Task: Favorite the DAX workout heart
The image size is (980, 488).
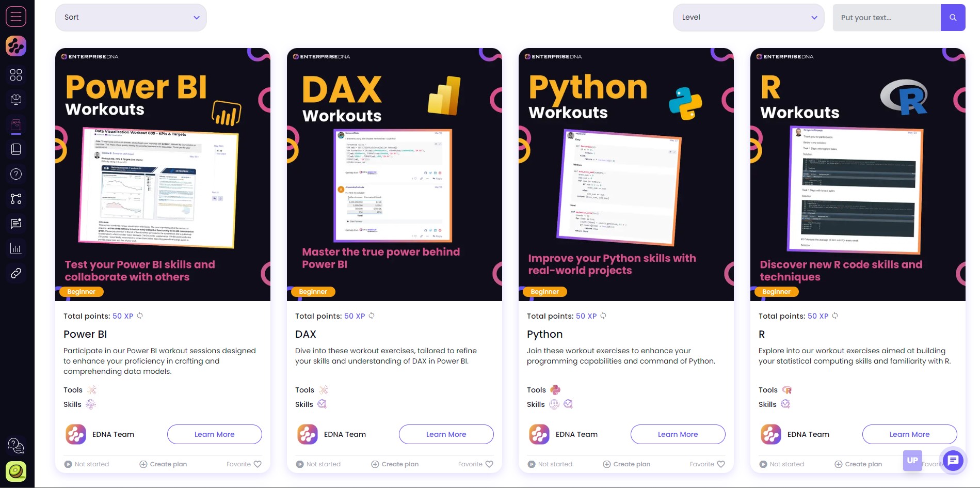Action: tap(476, 464)
